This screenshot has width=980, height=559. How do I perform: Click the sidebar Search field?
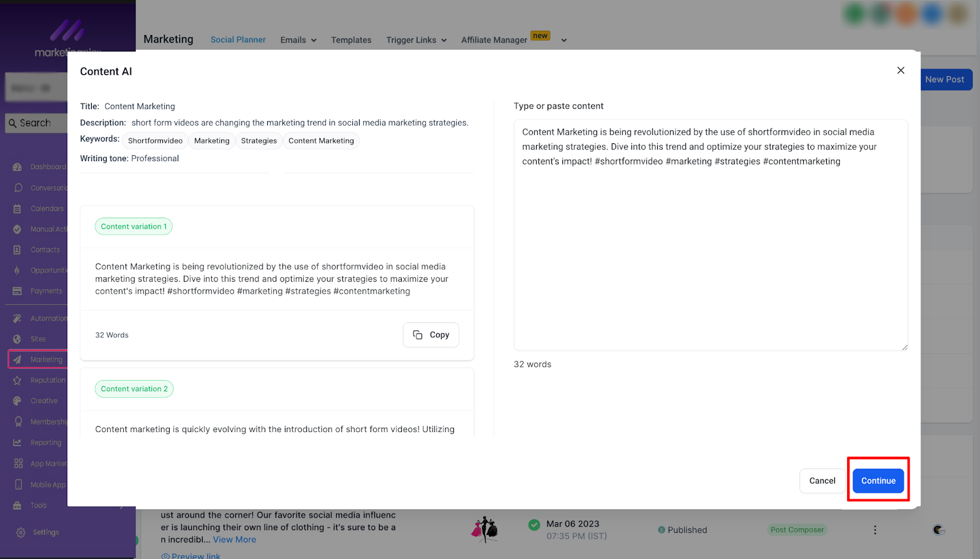[x=37, y=123]
